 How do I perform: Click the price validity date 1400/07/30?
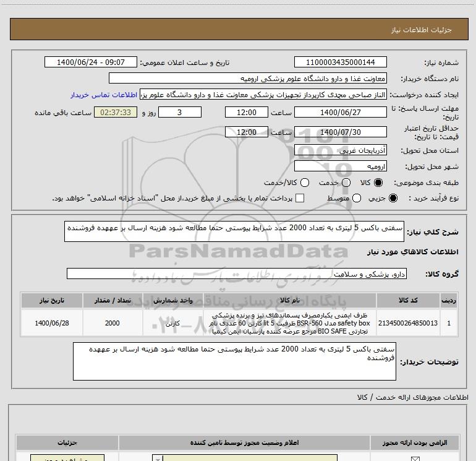point(341,132)
